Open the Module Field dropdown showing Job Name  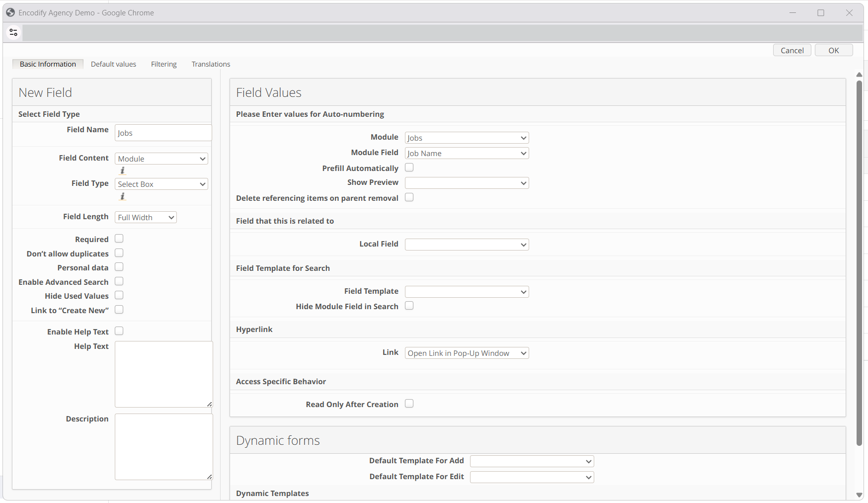pos(467,153)
